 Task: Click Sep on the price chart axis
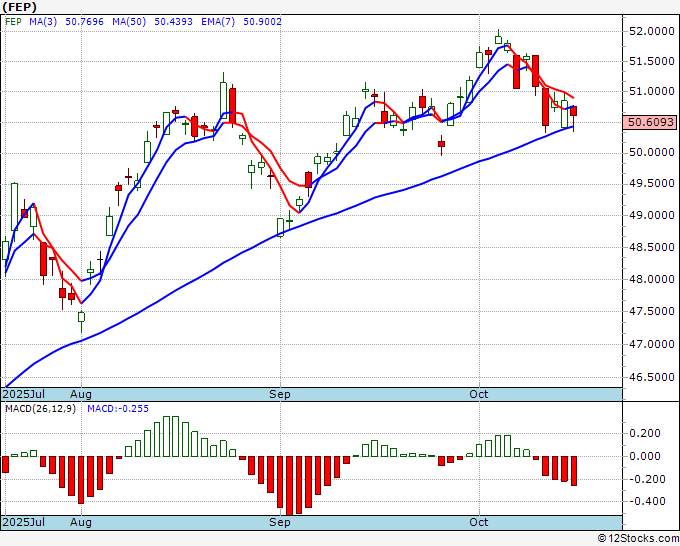point(280,394)
